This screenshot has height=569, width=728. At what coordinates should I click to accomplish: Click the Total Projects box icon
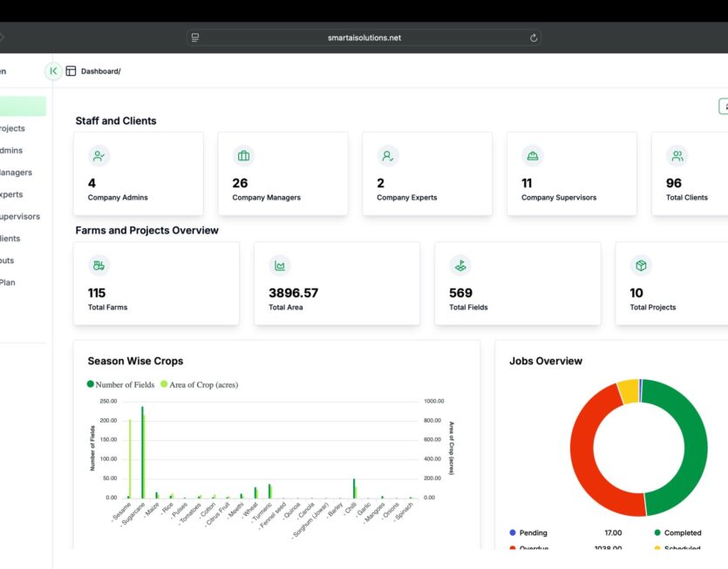641,266
